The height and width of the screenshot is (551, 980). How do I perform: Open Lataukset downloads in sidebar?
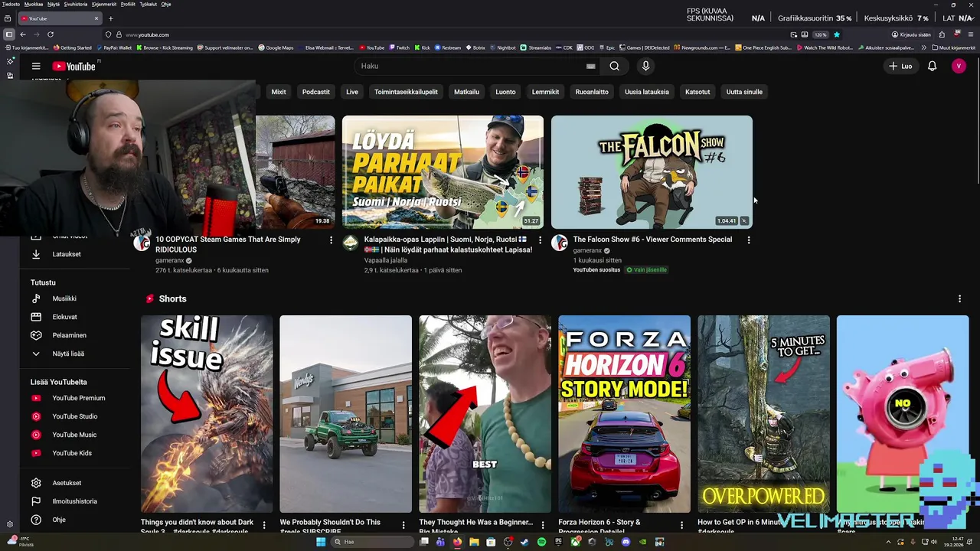click(x=67, y=254)
